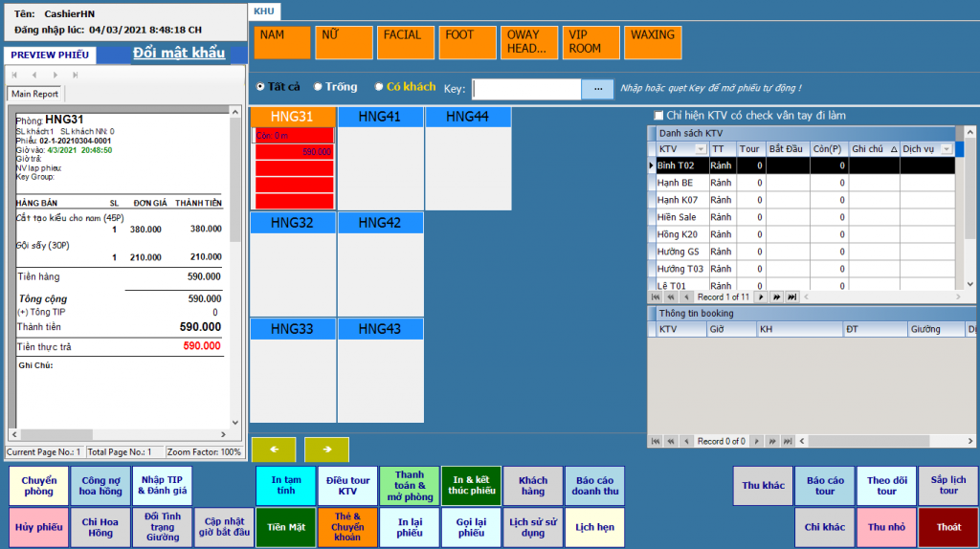Go to next record in KTV list
The width and height of the screenshot is (980, 549).
pyautogui.click(x=762, y=297)
